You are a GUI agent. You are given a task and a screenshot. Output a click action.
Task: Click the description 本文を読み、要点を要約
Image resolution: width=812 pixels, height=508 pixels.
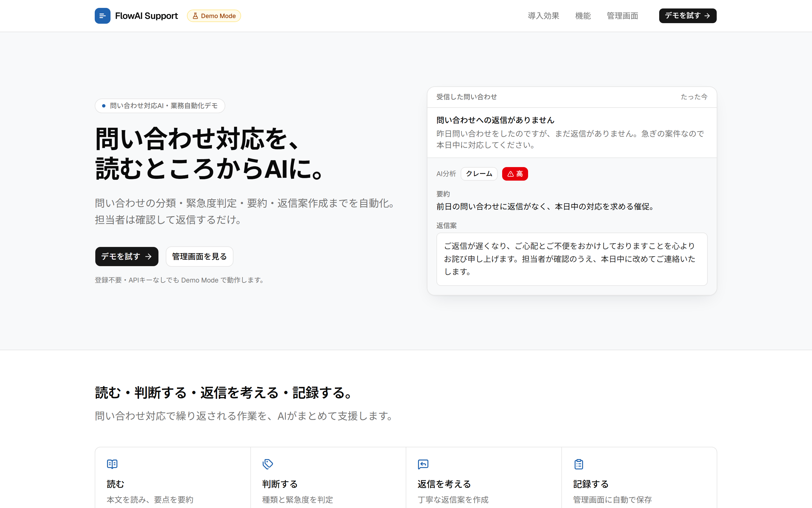tap(150, 500)
